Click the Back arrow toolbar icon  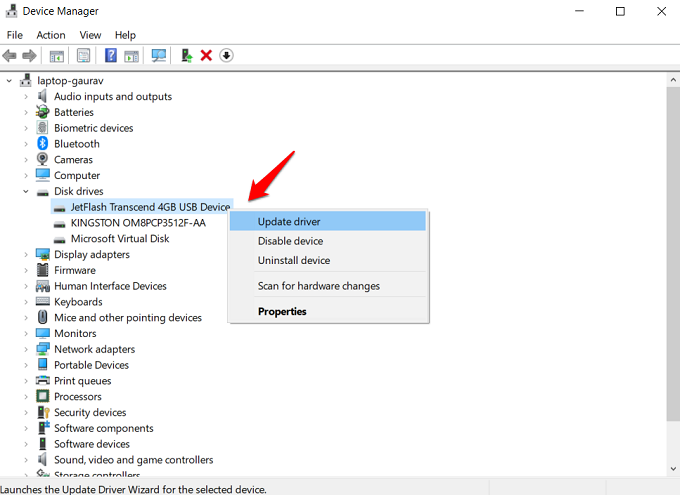pos(10,56)
